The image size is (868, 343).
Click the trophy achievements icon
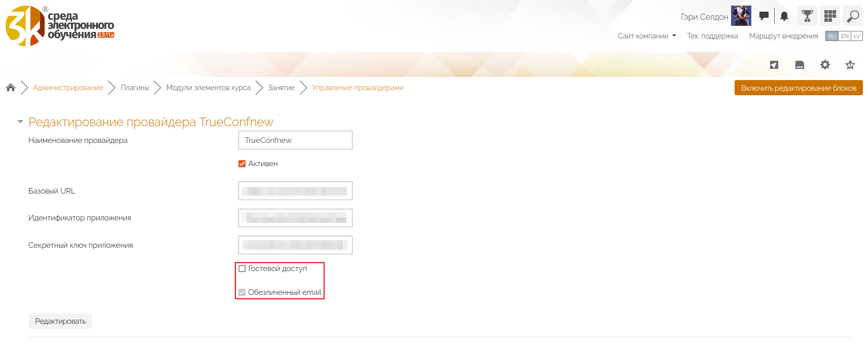tap(807, 16)
